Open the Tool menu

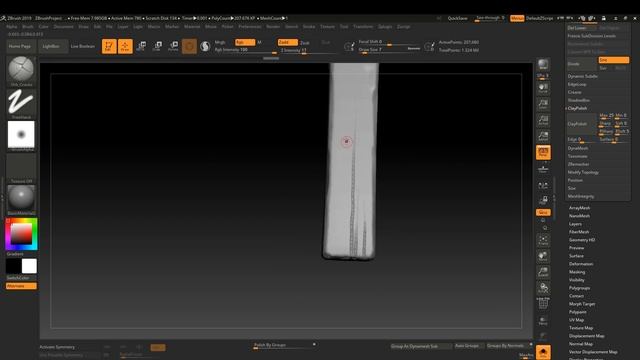coord(344,27)
